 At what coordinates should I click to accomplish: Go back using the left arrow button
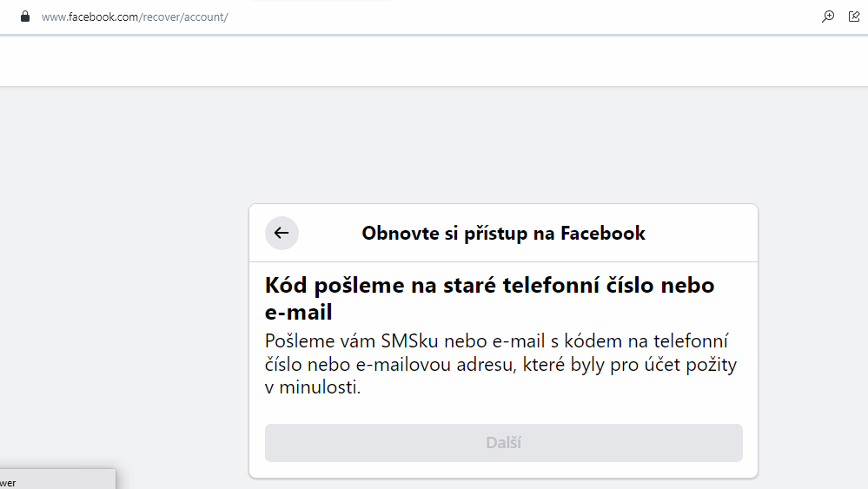click(282, 233)
